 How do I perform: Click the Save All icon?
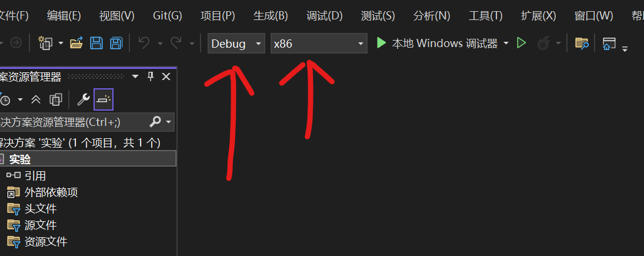point(116,43)
